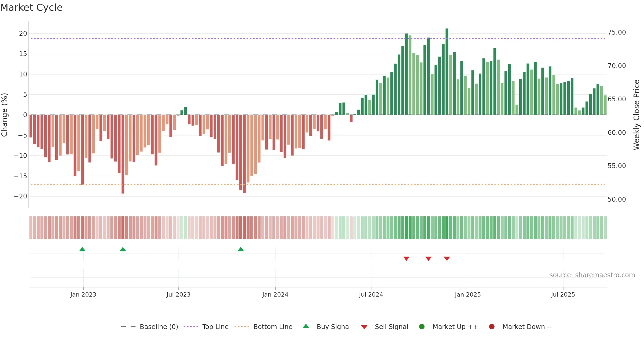Click the first pink heatmap cell at strip's left end
This screenshot has width=644, height=362.
tap(31, 228)
